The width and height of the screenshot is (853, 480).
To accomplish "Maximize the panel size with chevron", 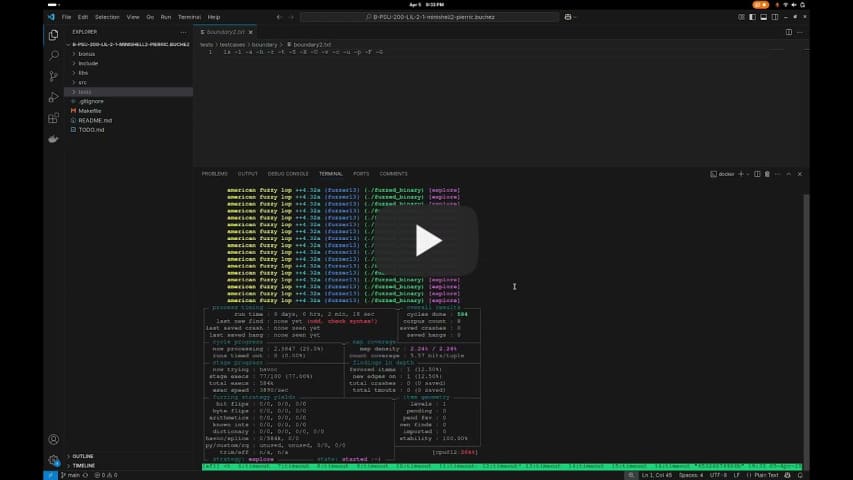I will click(x=789, y=174).
